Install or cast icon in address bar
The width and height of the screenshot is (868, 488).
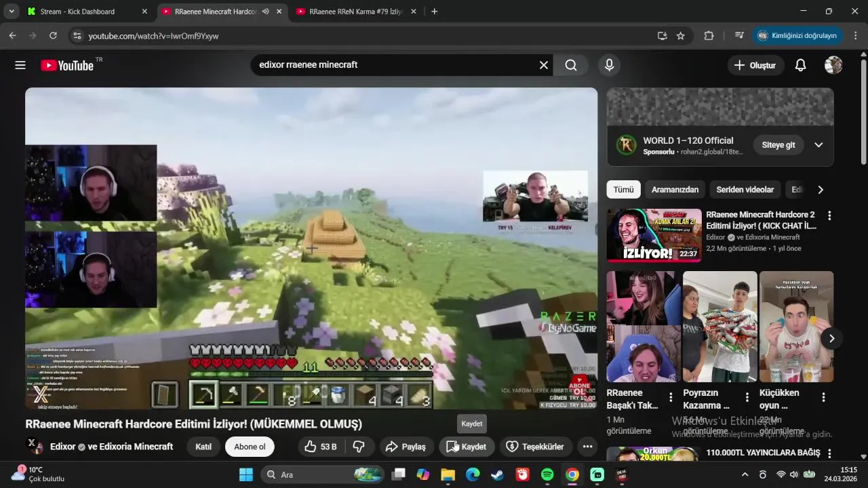pyautogui.click(x=663, y=36)
